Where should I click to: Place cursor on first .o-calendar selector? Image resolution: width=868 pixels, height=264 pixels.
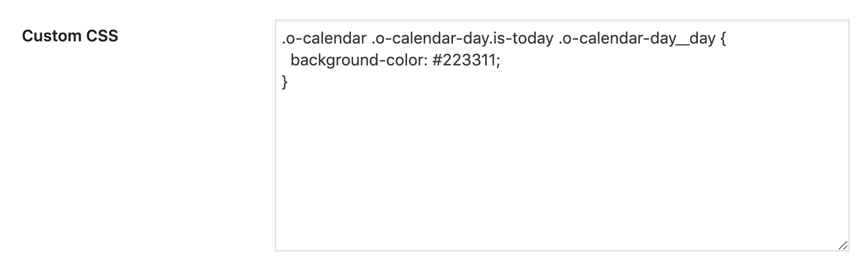[x=323, y=40]
